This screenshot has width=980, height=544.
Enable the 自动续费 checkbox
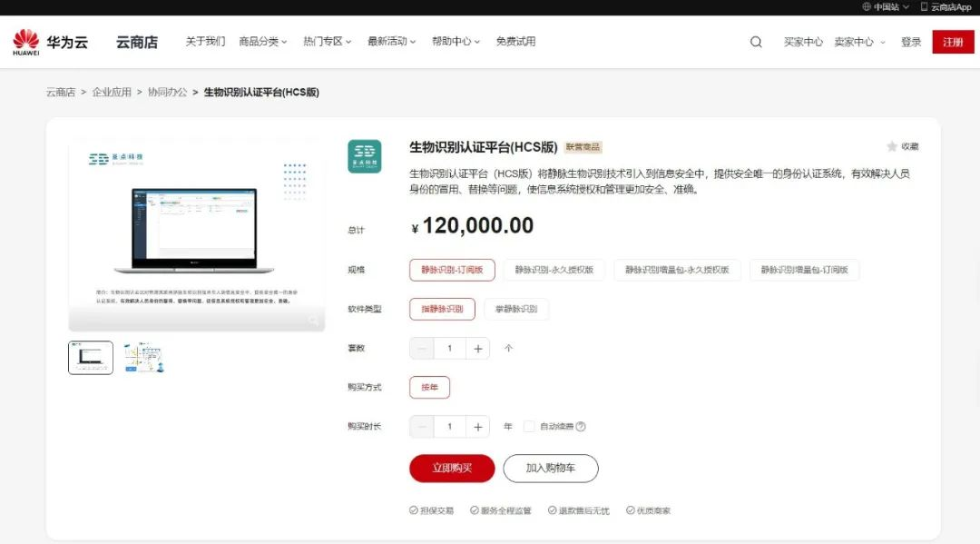529,427
